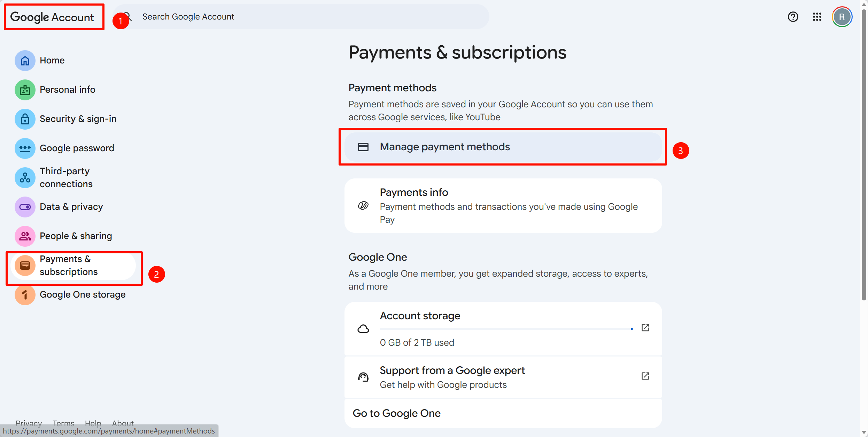Open the R profile avatar menu
This screenshot has height=437, width=868.
[x=842, y=17]
